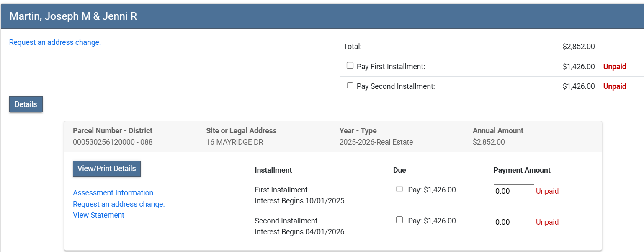
Task: Click the Total amount $2,852.00 at top
Action: coord(578,47)
